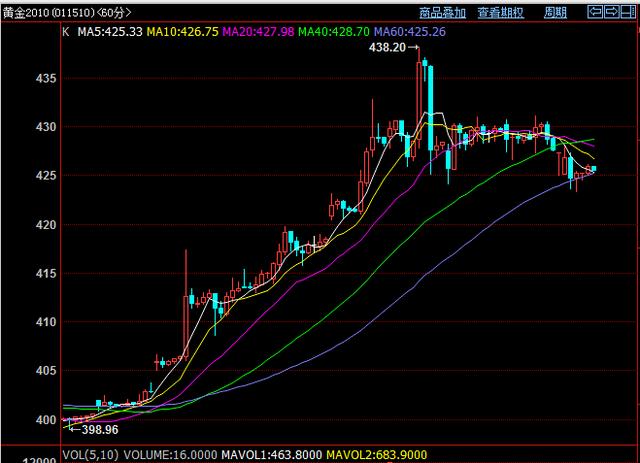The width and height of the screenshot is (640, 463).
Task: Open the 商品叠加 overlay link
Action: point(442,13)
